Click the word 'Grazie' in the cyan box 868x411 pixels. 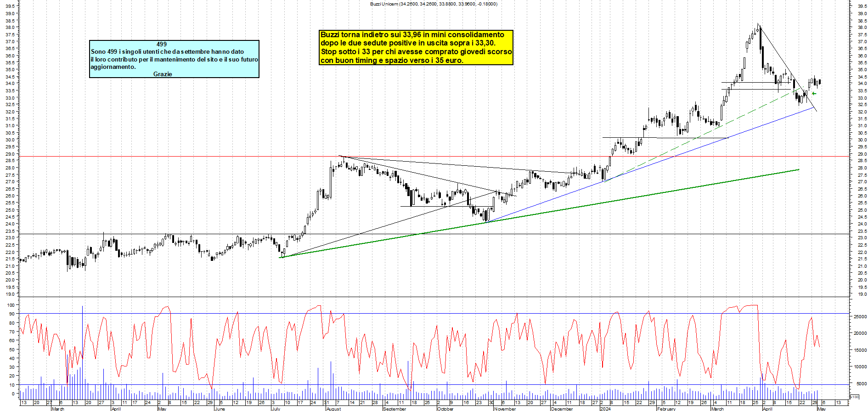click(163, 74)
